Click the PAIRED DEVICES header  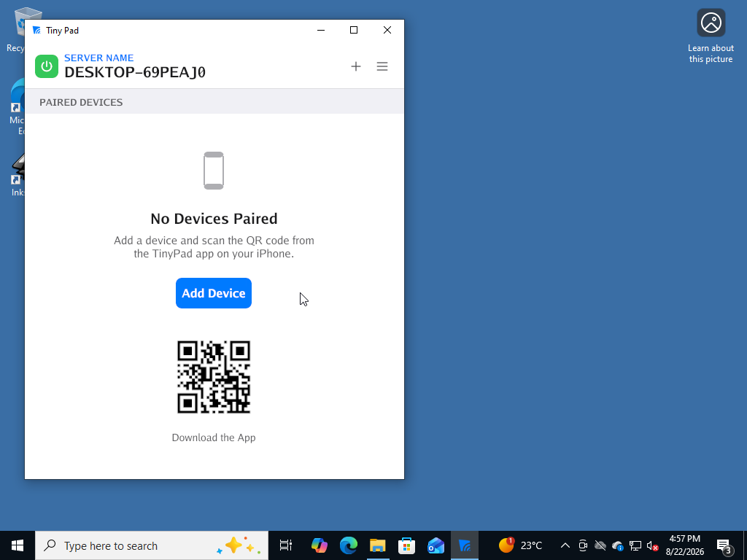point(81,102)
